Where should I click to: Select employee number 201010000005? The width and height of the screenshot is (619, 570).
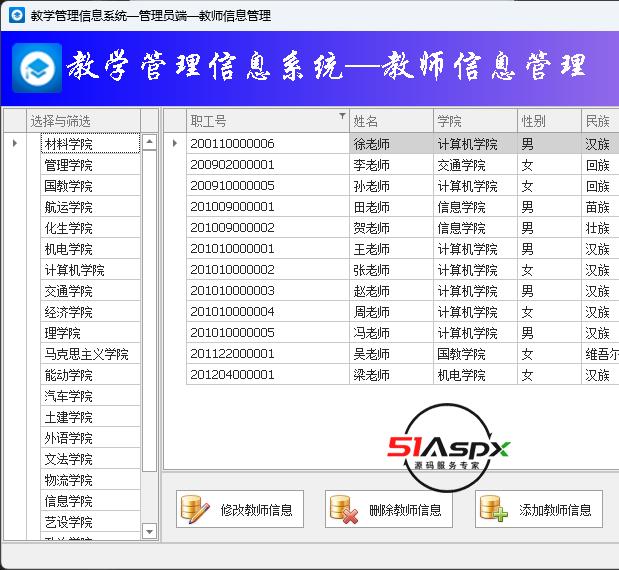pyautogui.click(x=268, y=333)
